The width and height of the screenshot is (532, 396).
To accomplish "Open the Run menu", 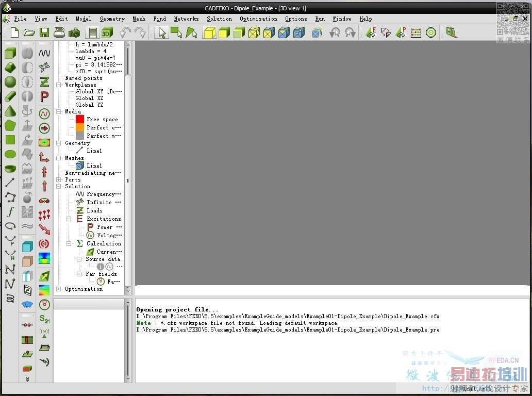I will click(x=320, y=19).
